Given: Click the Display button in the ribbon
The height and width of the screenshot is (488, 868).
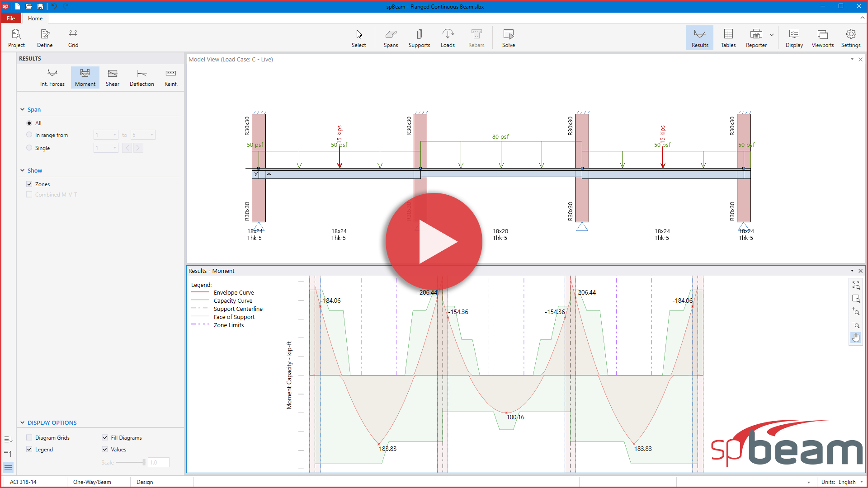Looking at the screenshot, I should (x=794, y=38).
